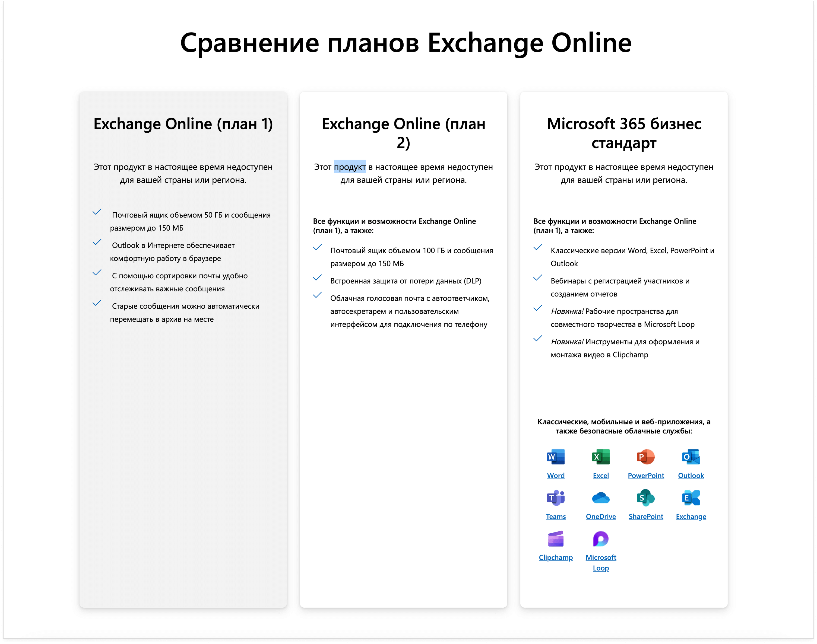Image resolution: width=817 pixels, height=644 pixels.
Task: Click the Word app icon
Action: 556,457
